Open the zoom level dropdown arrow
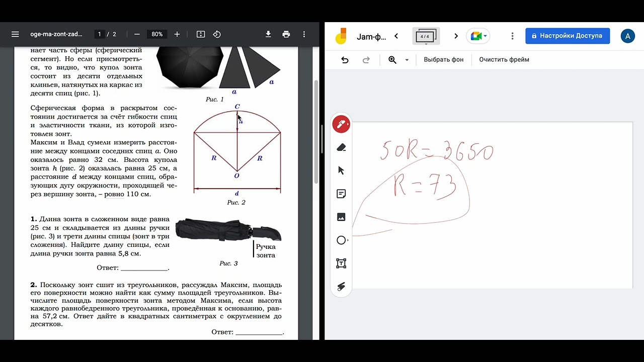The width and height of the screenshot is (644, 362). pyautogui.click(x=407, y=60)
